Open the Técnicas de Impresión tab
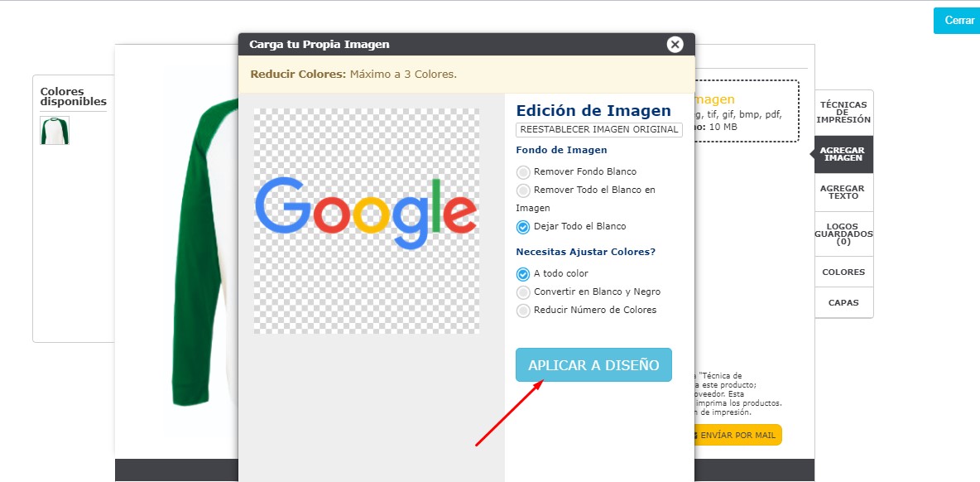This screenshot has height=482, width=980. 843,113
